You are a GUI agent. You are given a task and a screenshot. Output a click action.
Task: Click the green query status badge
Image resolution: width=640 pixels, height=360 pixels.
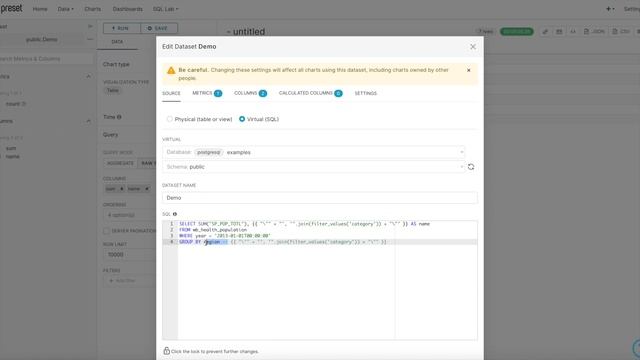(516, 31)
